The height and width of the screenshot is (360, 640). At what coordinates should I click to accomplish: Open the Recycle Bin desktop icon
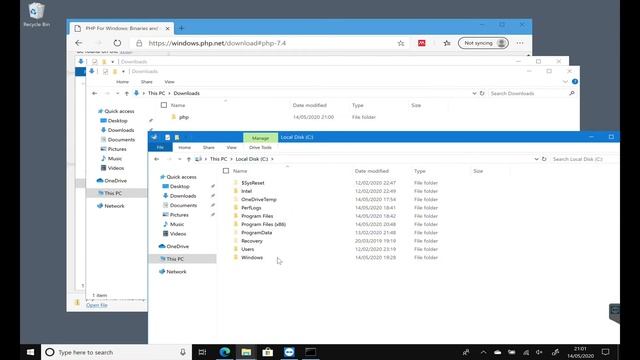tap(36, 15)
